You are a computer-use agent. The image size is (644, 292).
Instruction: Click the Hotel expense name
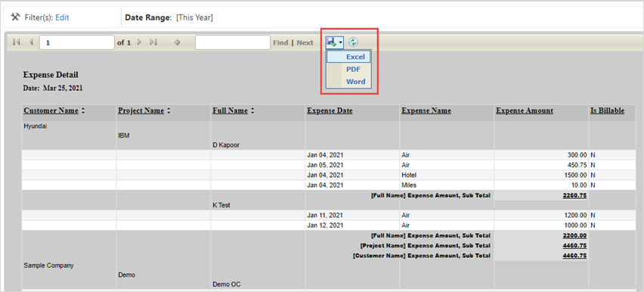coord(409,176)
